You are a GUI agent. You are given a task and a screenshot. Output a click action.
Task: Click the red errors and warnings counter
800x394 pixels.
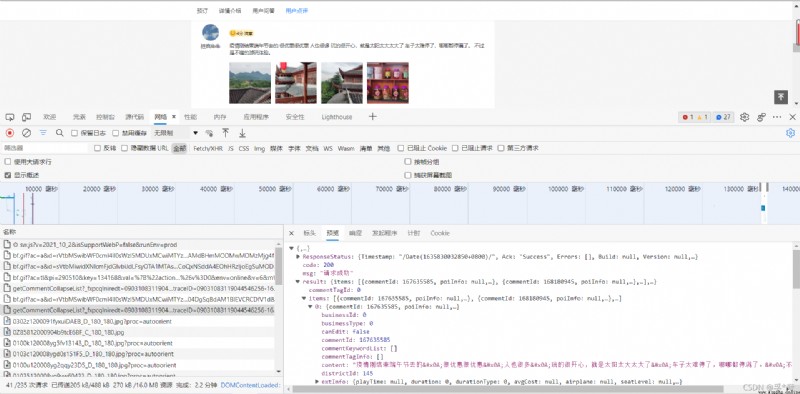[694, 117]
